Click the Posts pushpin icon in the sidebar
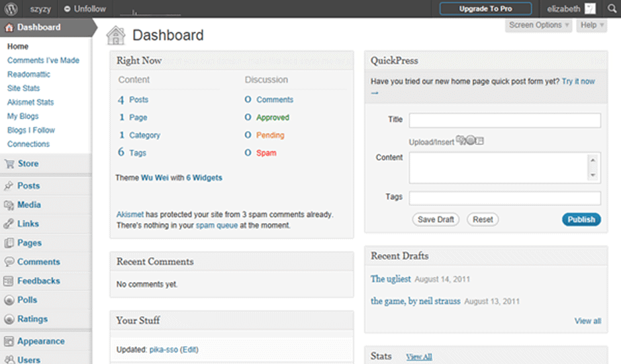The width and height of the screenshot is (621, 364). point(9,186)
